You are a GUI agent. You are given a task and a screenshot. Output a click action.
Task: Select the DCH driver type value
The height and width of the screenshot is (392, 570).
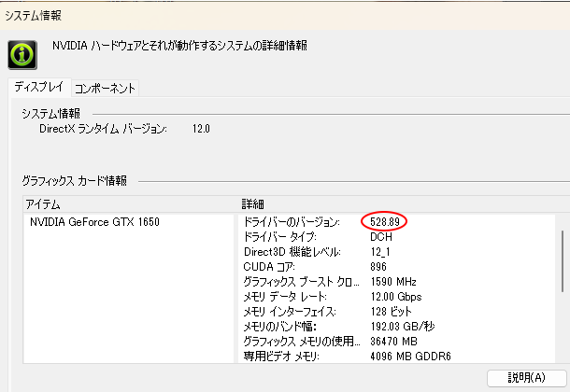coord(381,237)
